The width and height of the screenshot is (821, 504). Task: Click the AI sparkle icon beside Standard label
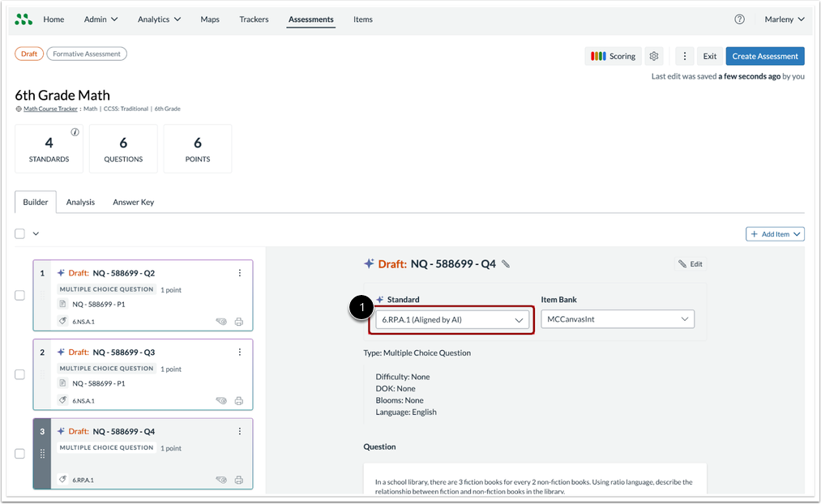380,299
